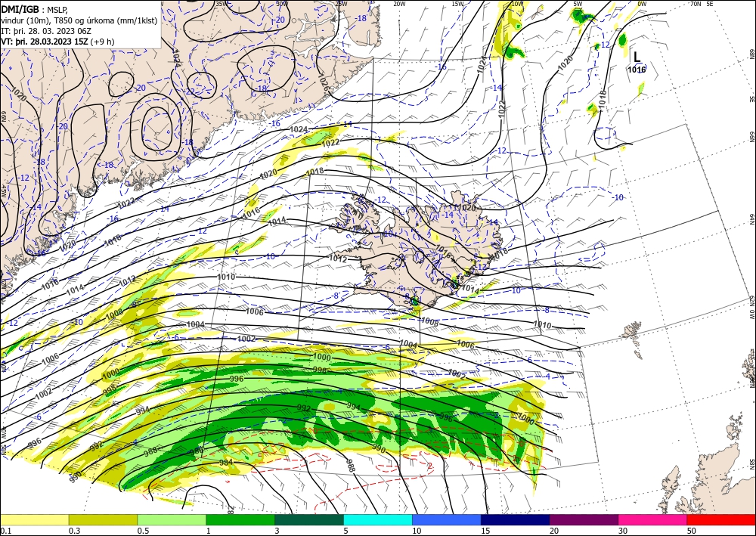
Task: Click the 15W longitude label
Action: pos(457,4)
